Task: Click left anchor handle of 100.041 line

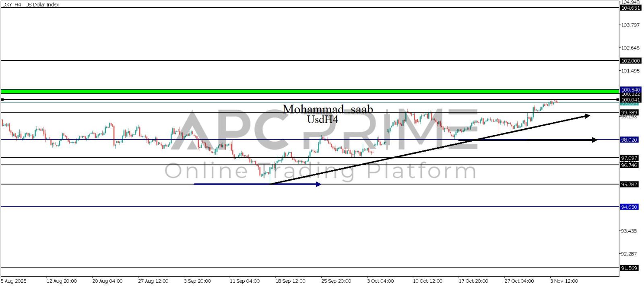Action: point(2,99)
